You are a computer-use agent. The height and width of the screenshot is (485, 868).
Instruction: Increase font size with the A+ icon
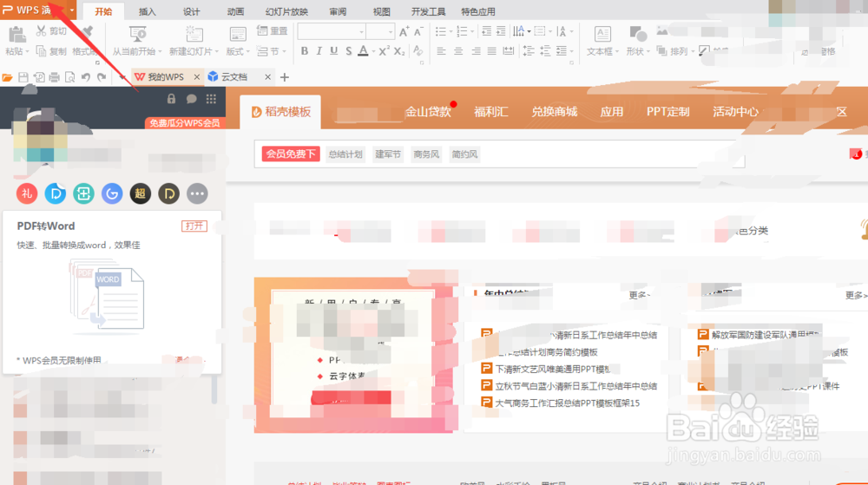(404, 31)
